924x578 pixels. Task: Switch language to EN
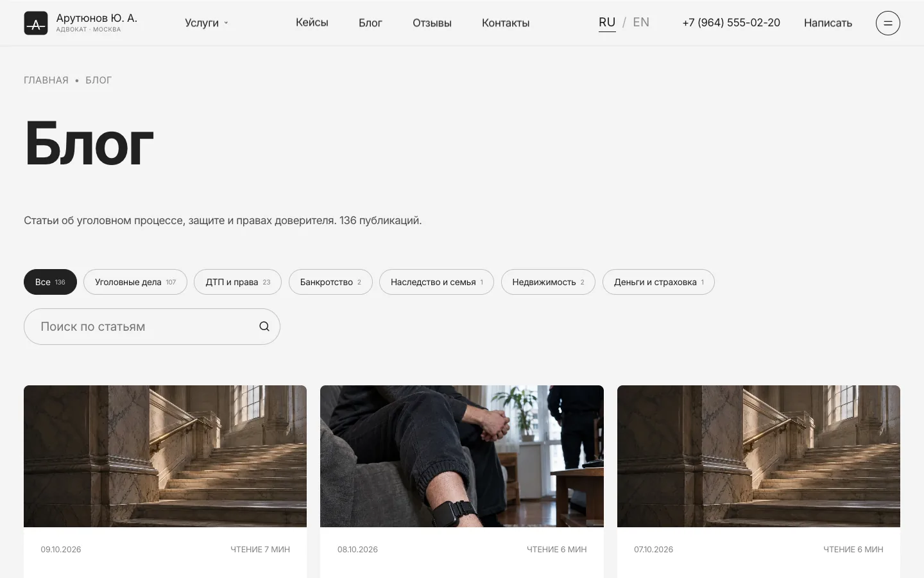(641, 22)
